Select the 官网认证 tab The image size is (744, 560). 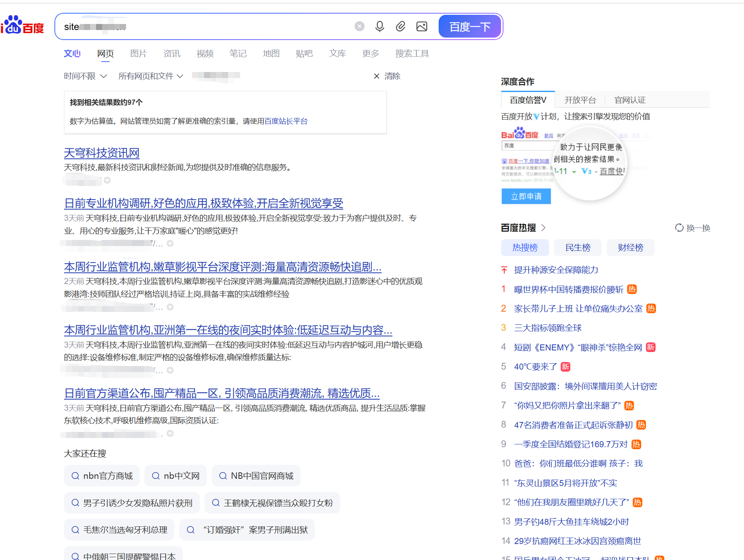[x=630, y=100]
